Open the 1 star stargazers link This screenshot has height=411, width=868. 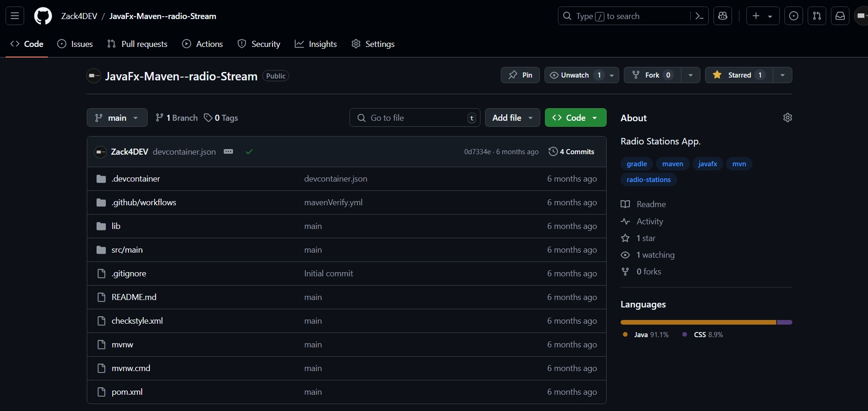(639, 238)
